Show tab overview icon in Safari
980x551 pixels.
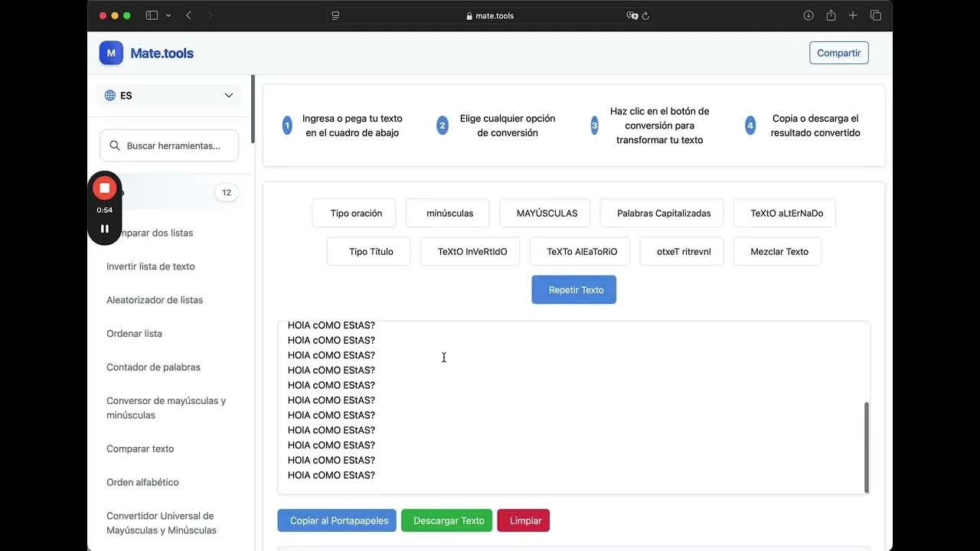pos(876,15)
